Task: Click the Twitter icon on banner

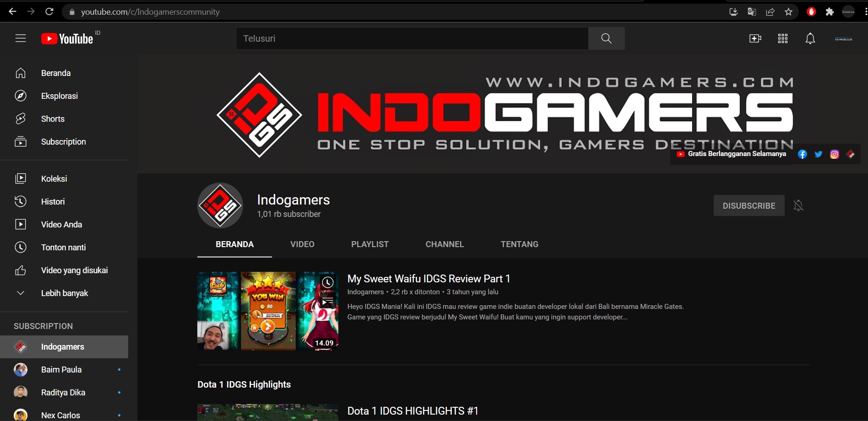Action: (819, 154)
